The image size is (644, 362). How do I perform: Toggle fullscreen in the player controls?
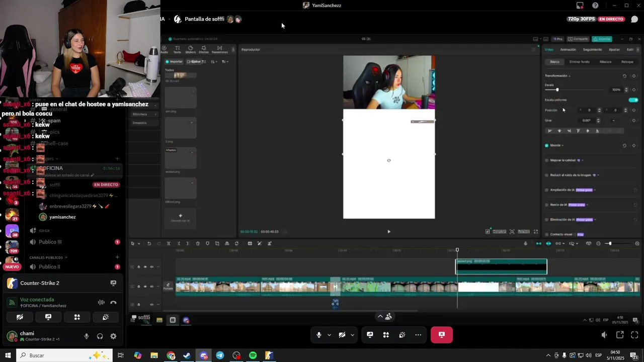pos(535,232)
